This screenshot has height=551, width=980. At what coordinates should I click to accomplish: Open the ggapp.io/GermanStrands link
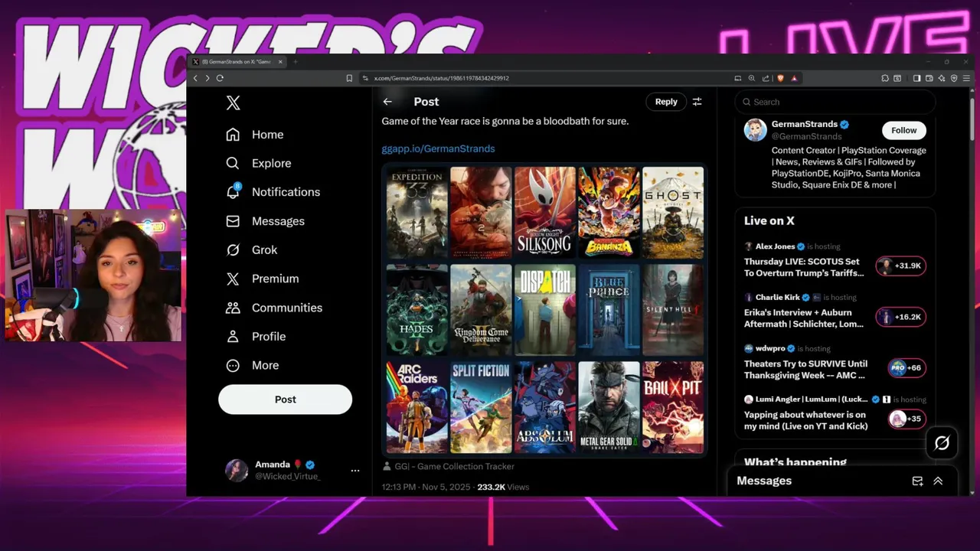[x=438, y=148]
